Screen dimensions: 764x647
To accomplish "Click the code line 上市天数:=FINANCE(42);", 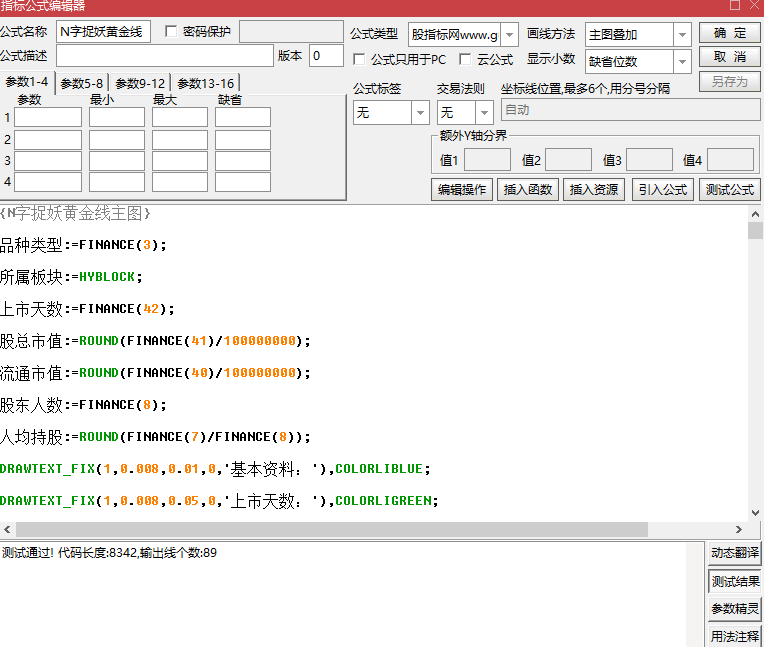I will (x=87, y=309).
